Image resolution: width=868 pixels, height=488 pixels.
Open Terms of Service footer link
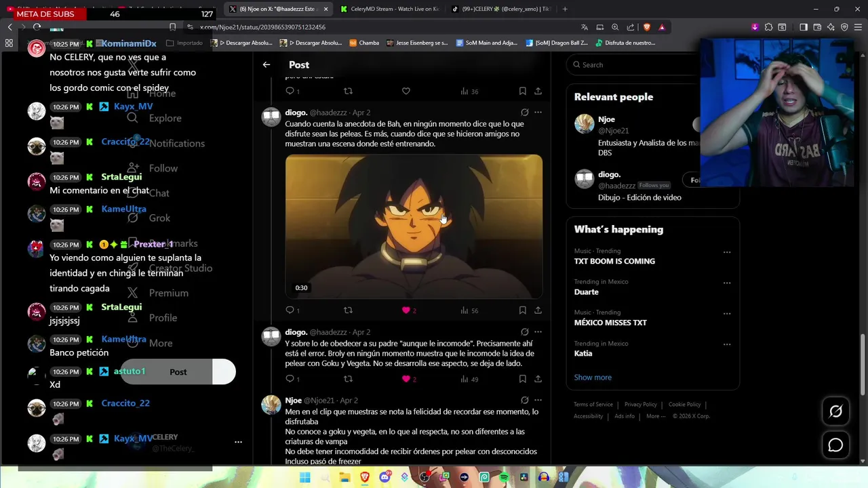pyautogui.click(x=593, y=405)
